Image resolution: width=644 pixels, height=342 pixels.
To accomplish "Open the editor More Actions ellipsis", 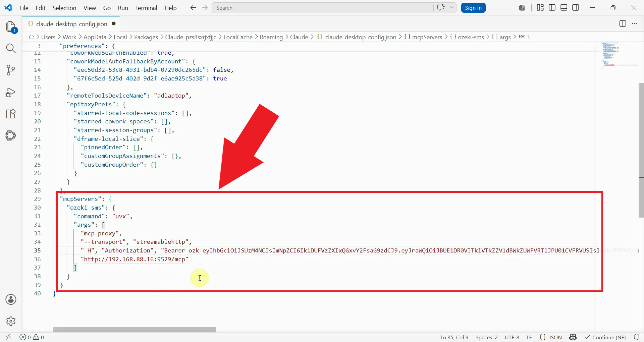I will [x=634, y=23].
